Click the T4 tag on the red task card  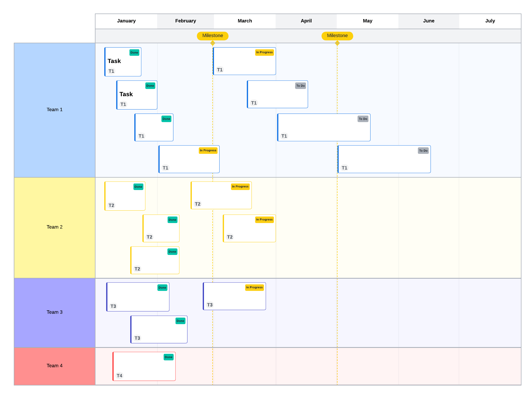point(119,375)
